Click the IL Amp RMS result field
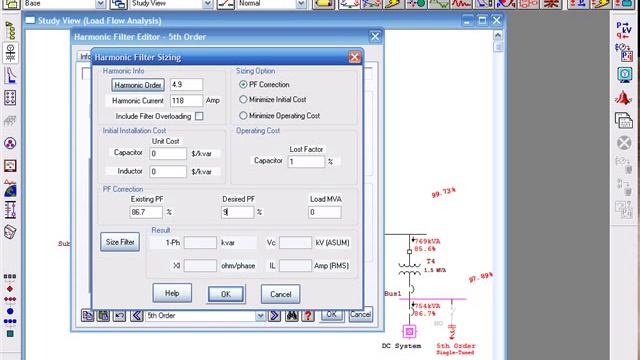This screenshot has width=640, height=360. (295, 266)
